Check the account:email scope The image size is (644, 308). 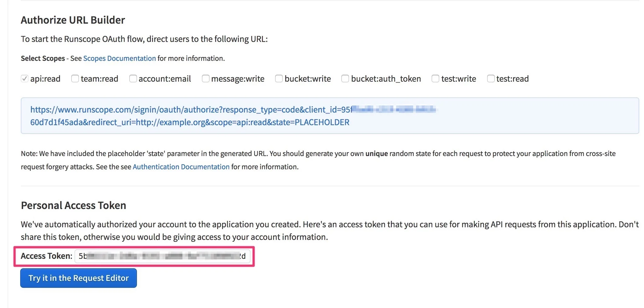pyautogui.click(x=133, y=78)
